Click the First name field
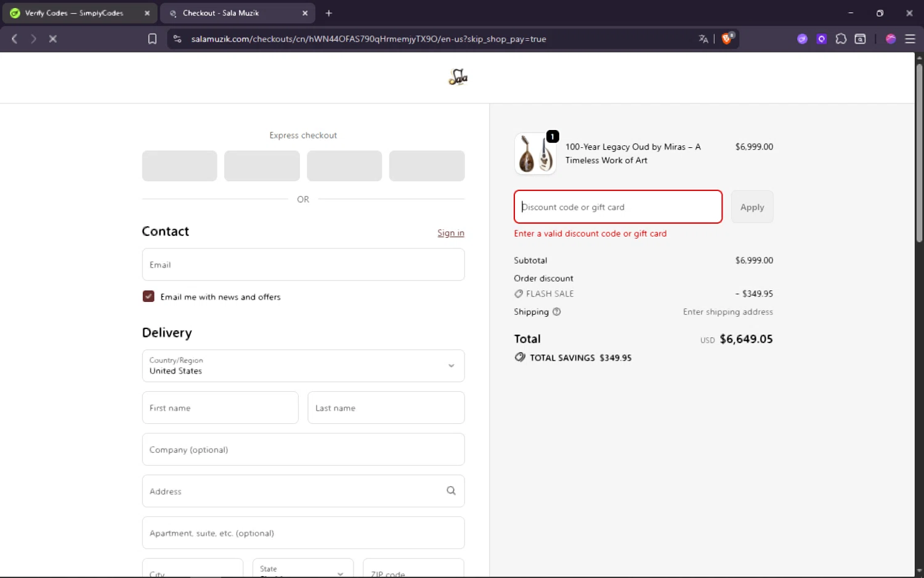 [x=220, y=408]
